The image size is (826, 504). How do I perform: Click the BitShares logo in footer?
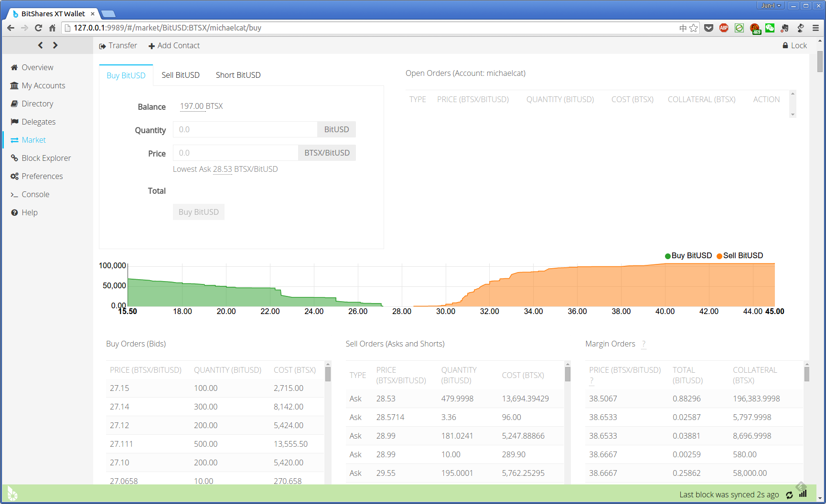pyautogui.click(x=12, y=493)
